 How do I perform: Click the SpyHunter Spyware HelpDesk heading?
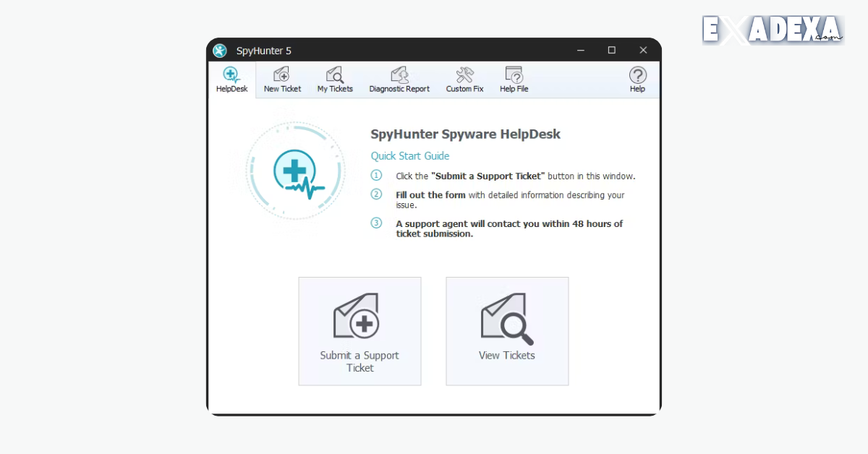(465, 134)
